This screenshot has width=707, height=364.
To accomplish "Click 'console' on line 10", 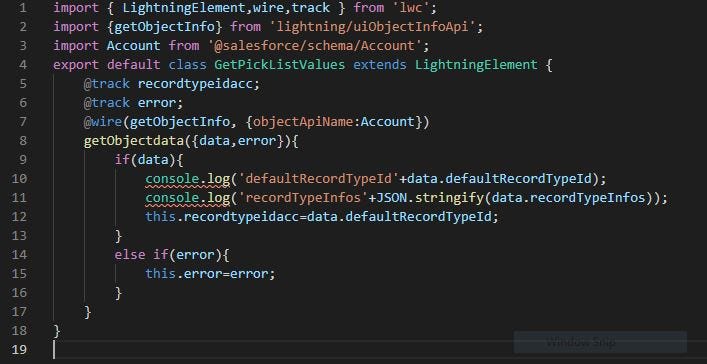I will click(x=172, y=179).
